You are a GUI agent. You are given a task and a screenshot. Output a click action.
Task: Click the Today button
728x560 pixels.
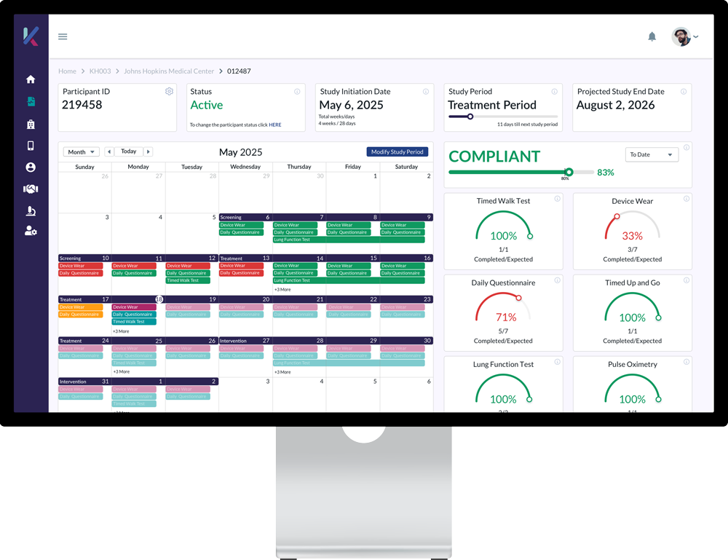click(x=129, y=151)
